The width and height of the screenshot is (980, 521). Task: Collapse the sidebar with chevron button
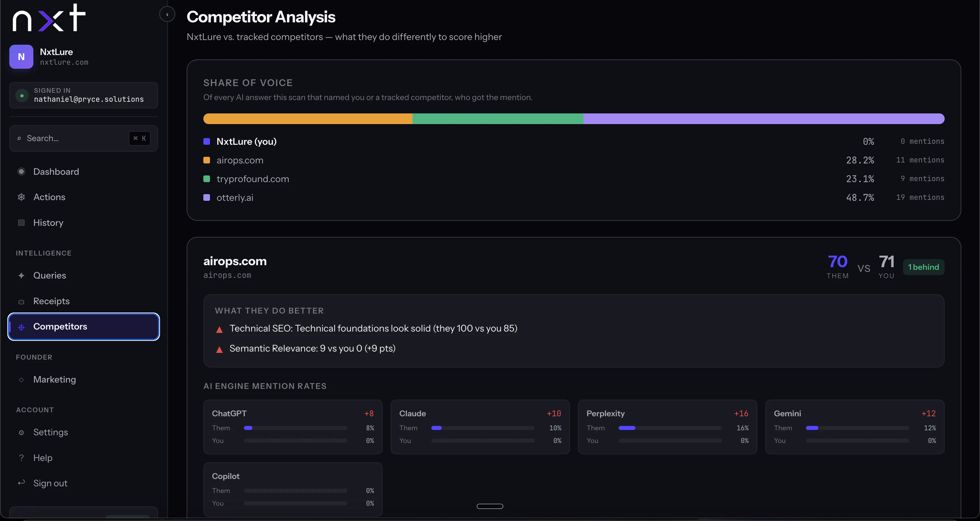(167, 14)
